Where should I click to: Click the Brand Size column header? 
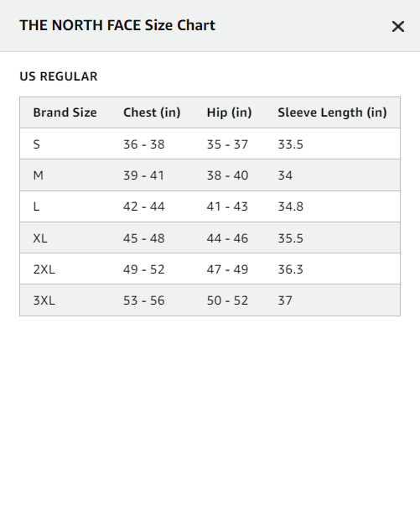click(x=65, y=112)
